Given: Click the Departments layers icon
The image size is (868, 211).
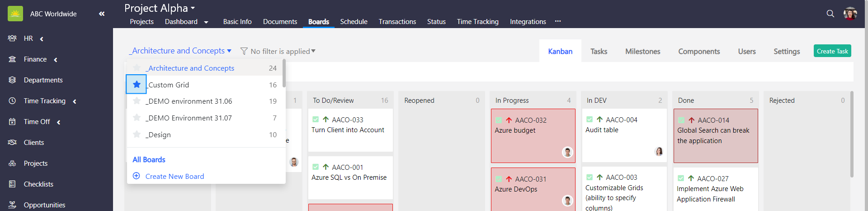Looking at the screenshot, I should (12, 80).
